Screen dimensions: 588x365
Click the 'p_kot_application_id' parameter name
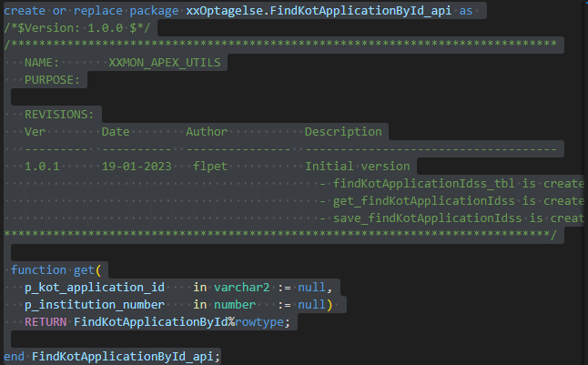tap(95, 288)
